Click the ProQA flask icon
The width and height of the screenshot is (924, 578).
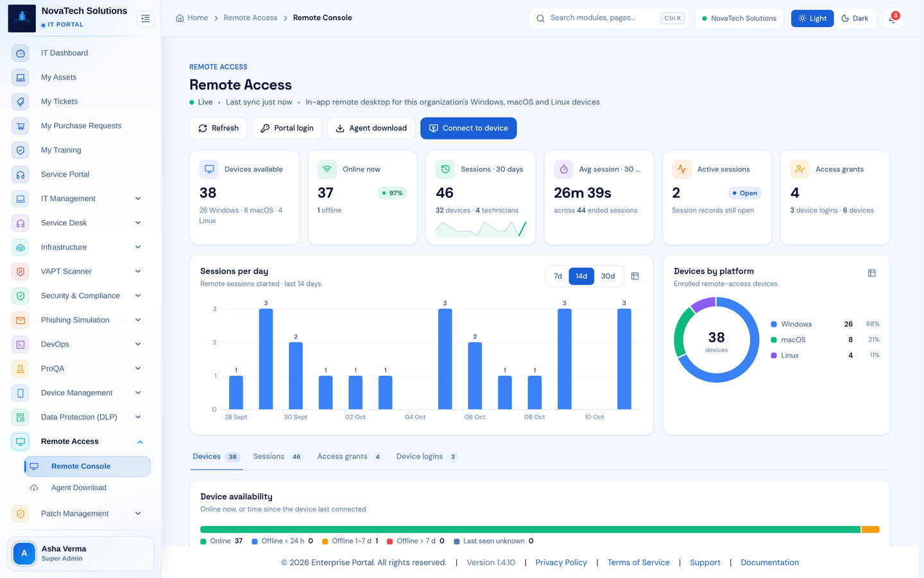click(x=21, y=369)
